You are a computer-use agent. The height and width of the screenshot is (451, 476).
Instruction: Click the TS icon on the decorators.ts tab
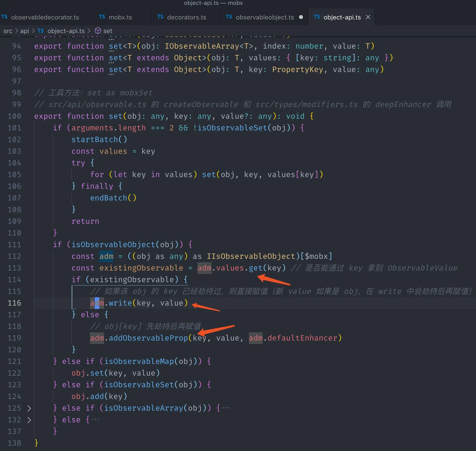click(x=160, y=17)
